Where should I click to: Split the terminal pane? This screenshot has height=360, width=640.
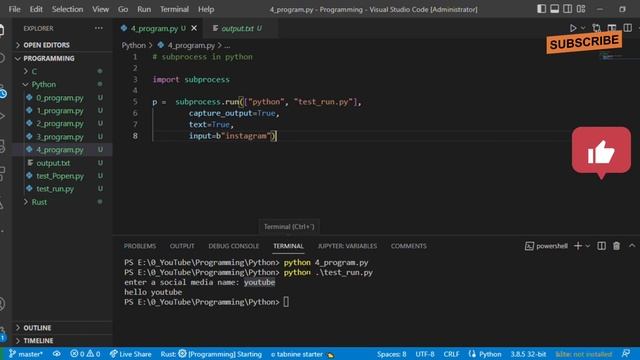click(601, 246)
